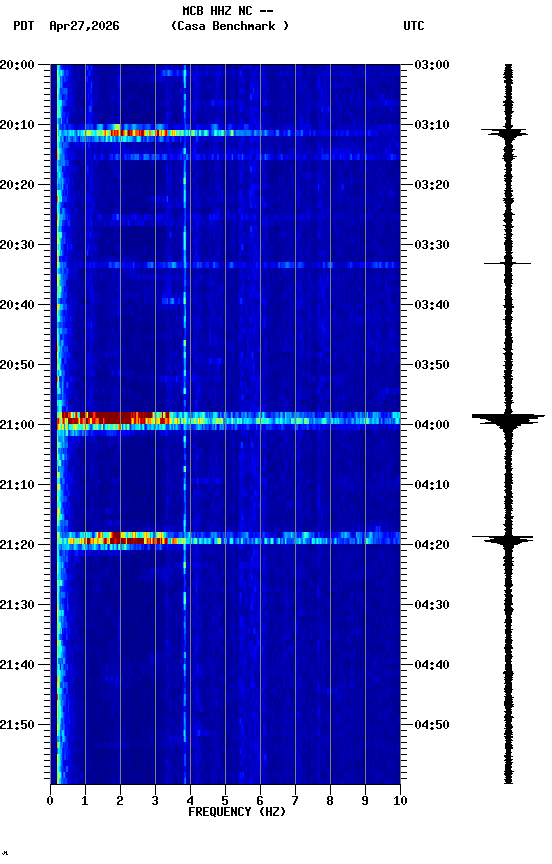Click the date Apr27,2026
The image size is (552, 864).
(84, 26)
